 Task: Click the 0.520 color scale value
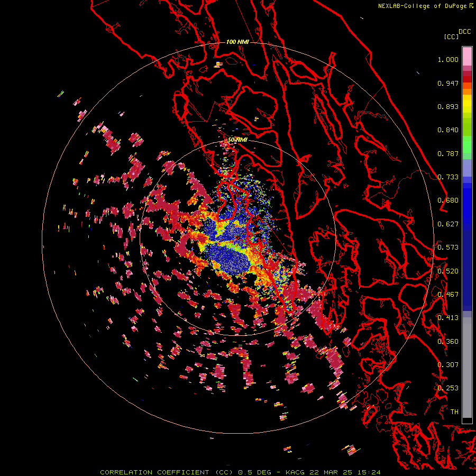coord(448,271)
